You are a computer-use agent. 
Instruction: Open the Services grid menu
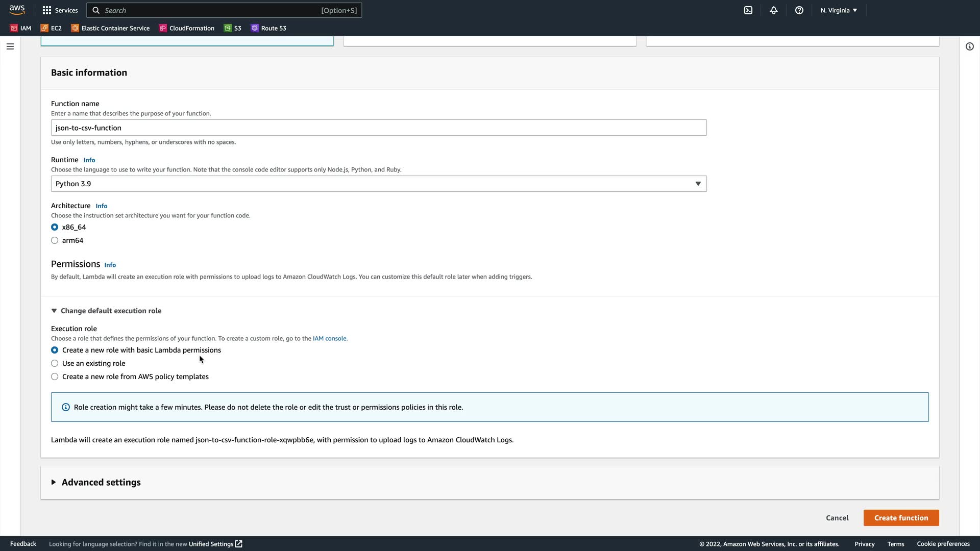coord(60,10)
